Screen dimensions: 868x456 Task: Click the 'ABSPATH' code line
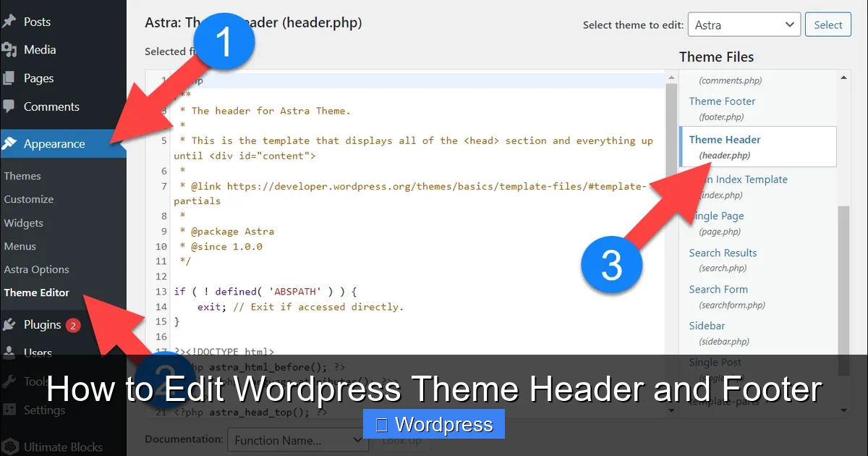(265, 291)
